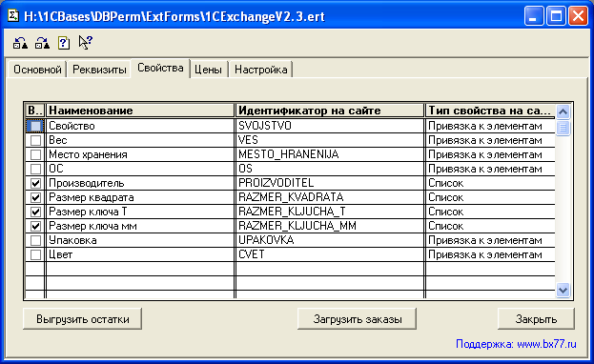Enable the Вес property checkbox

[x=35, y=140]
